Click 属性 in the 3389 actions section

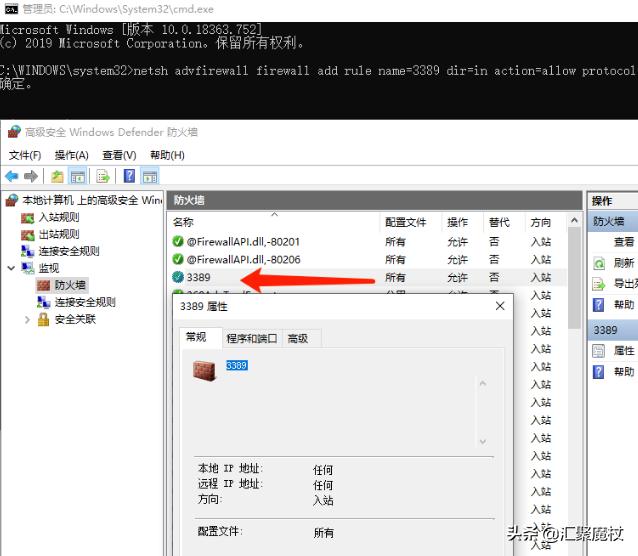[624, 350]
